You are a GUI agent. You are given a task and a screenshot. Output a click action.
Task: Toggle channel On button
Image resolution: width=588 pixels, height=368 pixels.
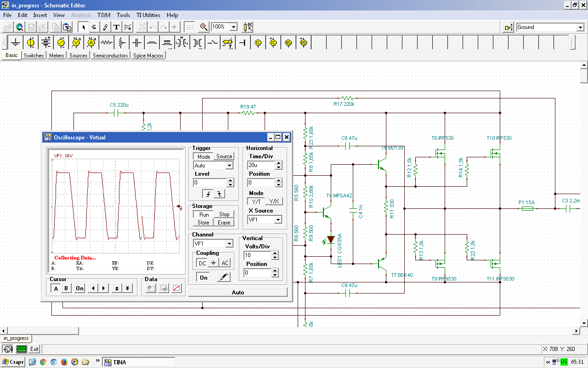coord(204,277)
